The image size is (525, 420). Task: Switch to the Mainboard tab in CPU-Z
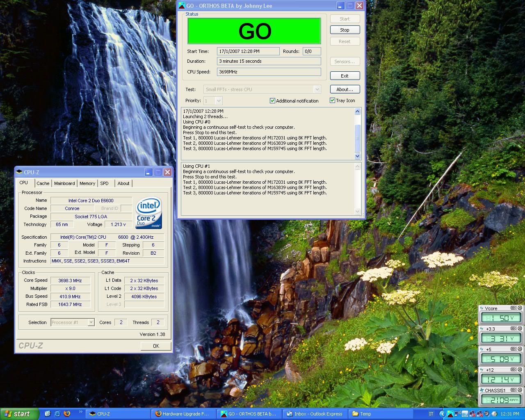64,183
